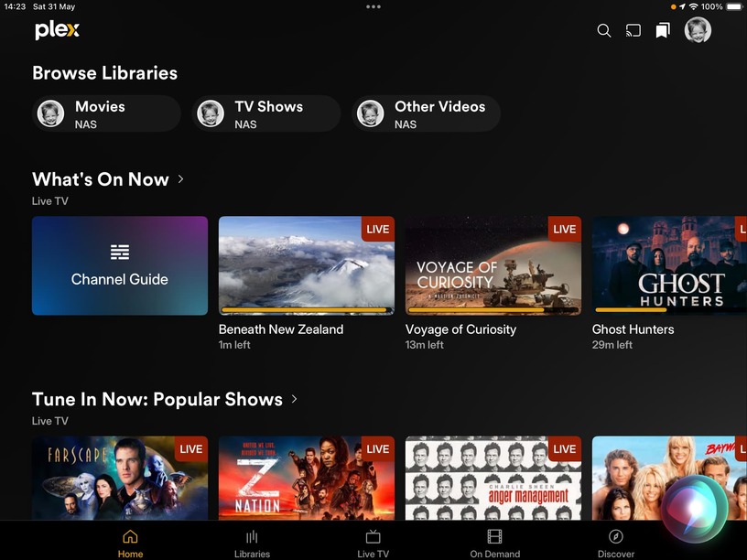Tap LIVE badge on Voyage of Curiosity

(565, 229)
